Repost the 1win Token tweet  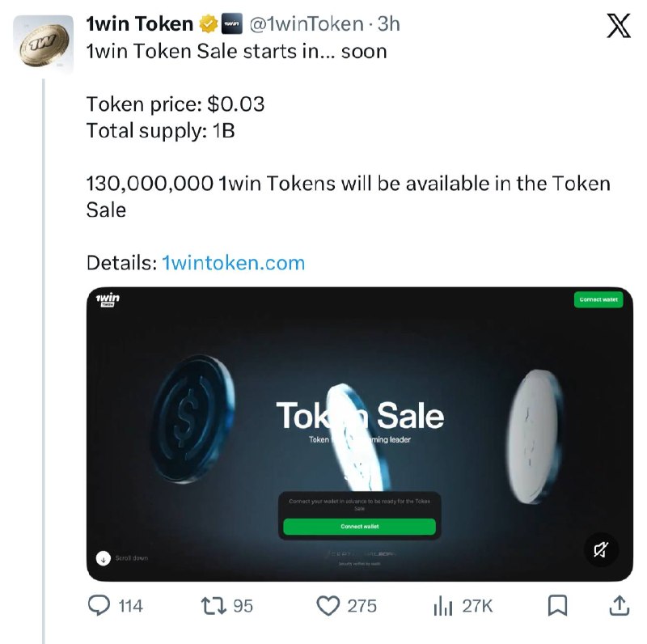coord(214,606)
